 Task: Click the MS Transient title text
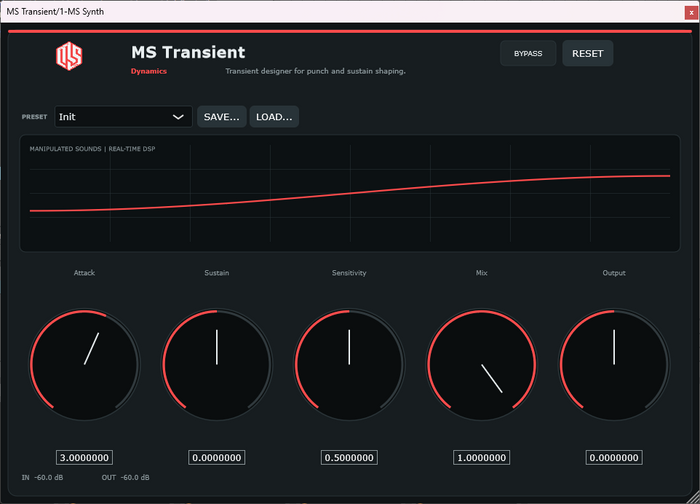(x=188, y=52)
